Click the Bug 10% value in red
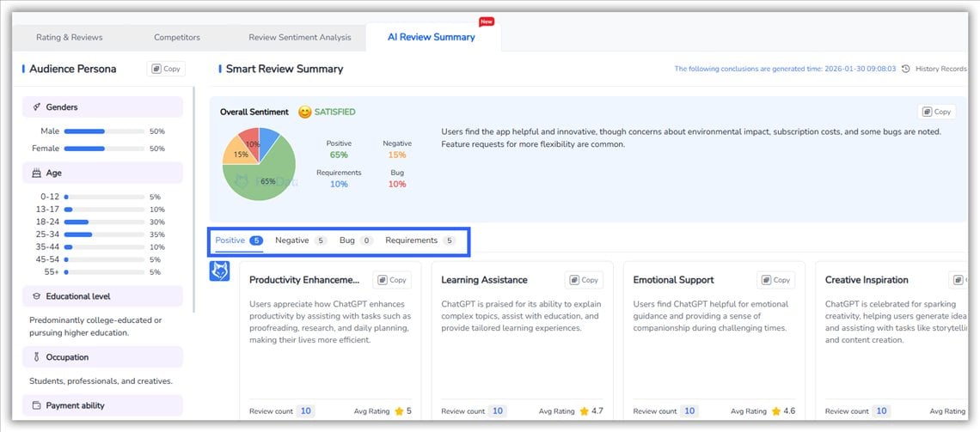The height and width of the screenshot is (432, 980). coord(397,184)
